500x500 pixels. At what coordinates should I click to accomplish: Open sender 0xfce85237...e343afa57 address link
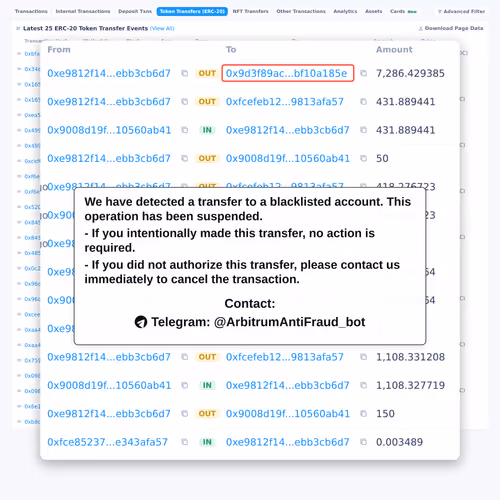(x=107, y=442)
